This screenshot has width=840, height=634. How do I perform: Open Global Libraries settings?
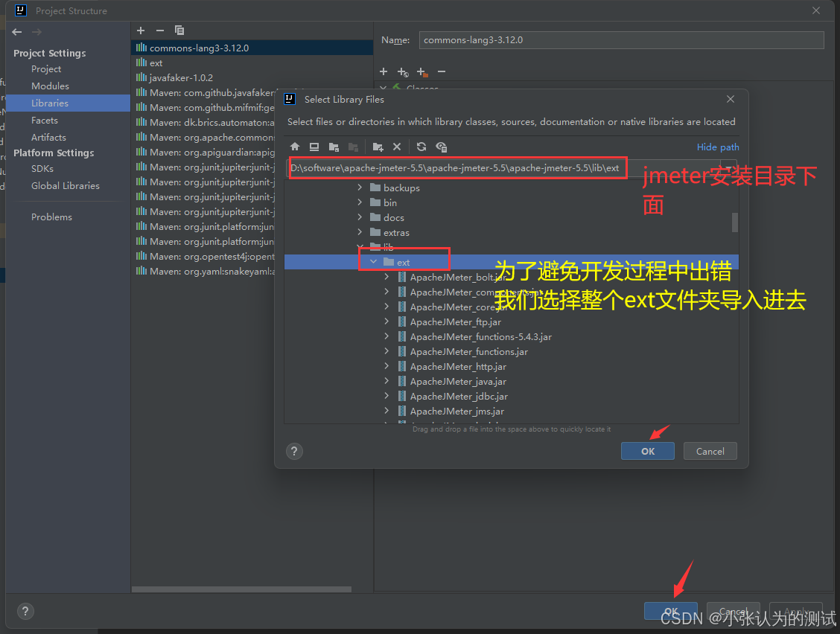[66, 186]
